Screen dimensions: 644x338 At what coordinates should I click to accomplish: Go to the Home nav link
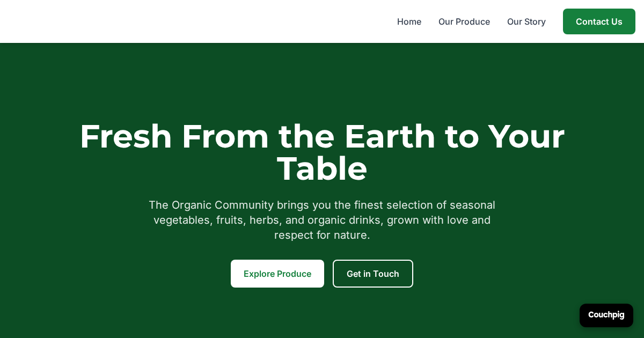[409, 21]
